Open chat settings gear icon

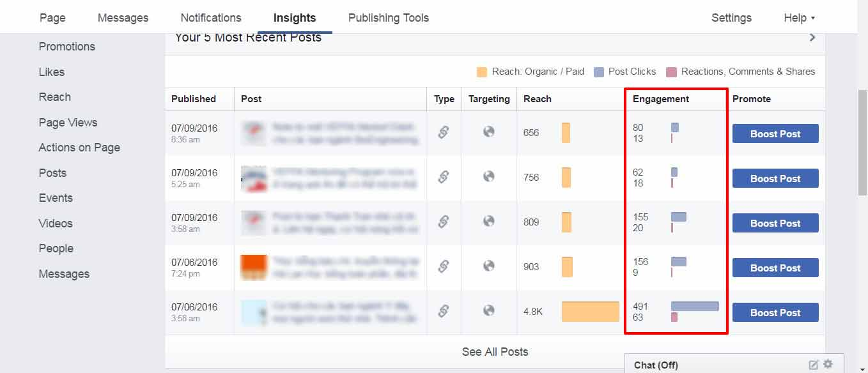point(828,364)
